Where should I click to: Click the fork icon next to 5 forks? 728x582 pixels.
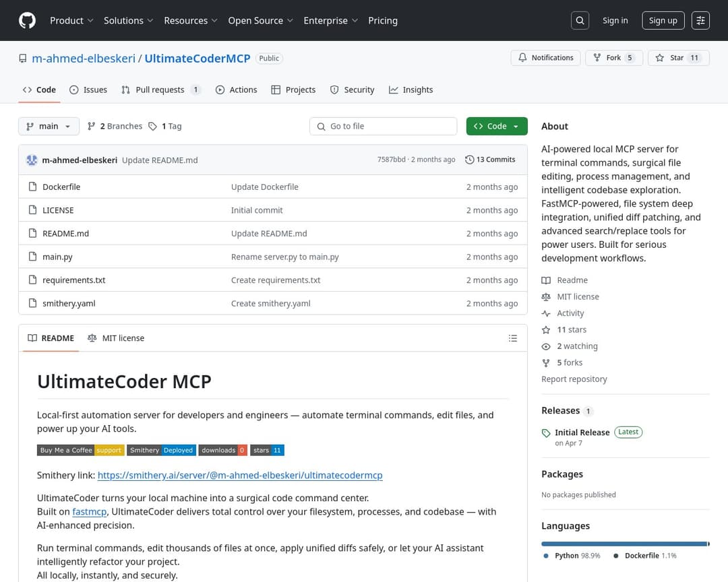click(x=546, y=363)
